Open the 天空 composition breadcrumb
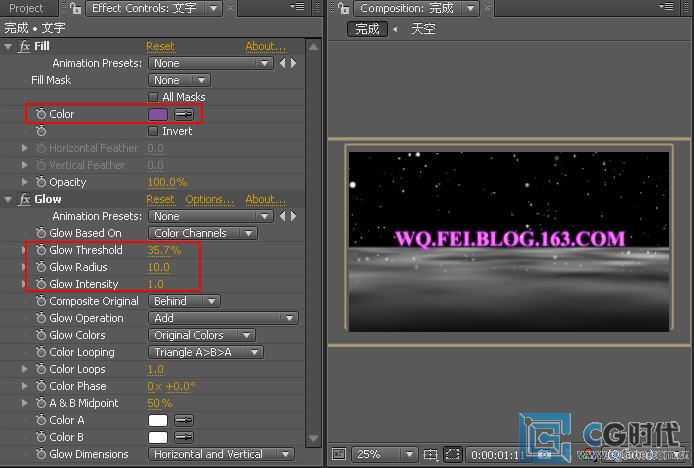 coord(423,29)
